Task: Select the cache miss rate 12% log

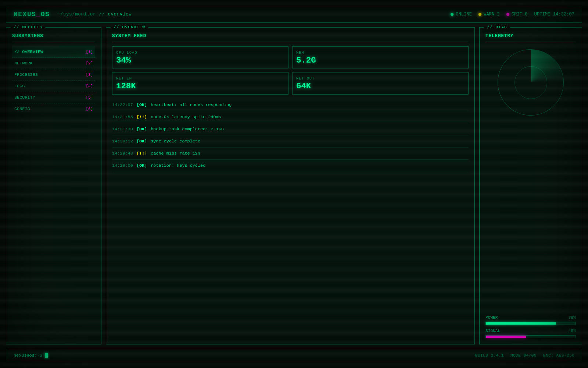Action: coord(290,153)
